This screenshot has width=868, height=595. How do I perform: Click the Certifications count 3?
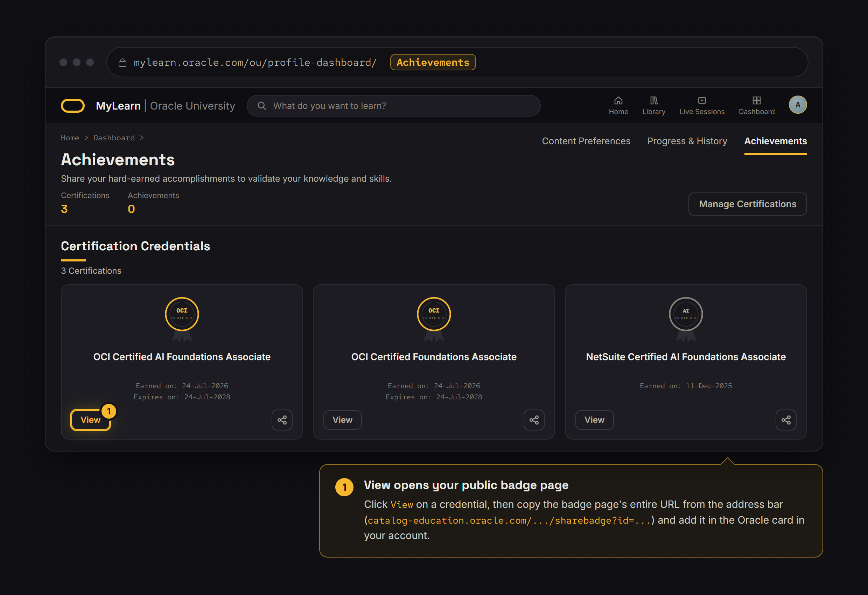coord(64,209)
